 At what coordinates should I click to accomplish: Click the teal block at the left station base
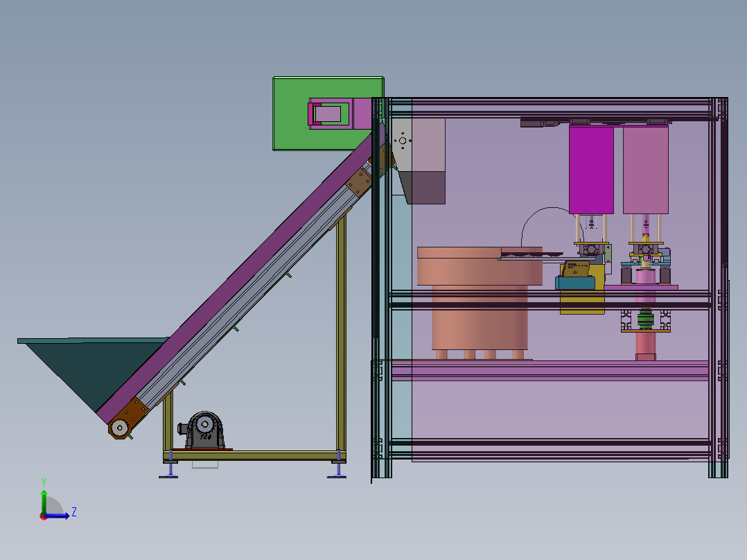575,283
